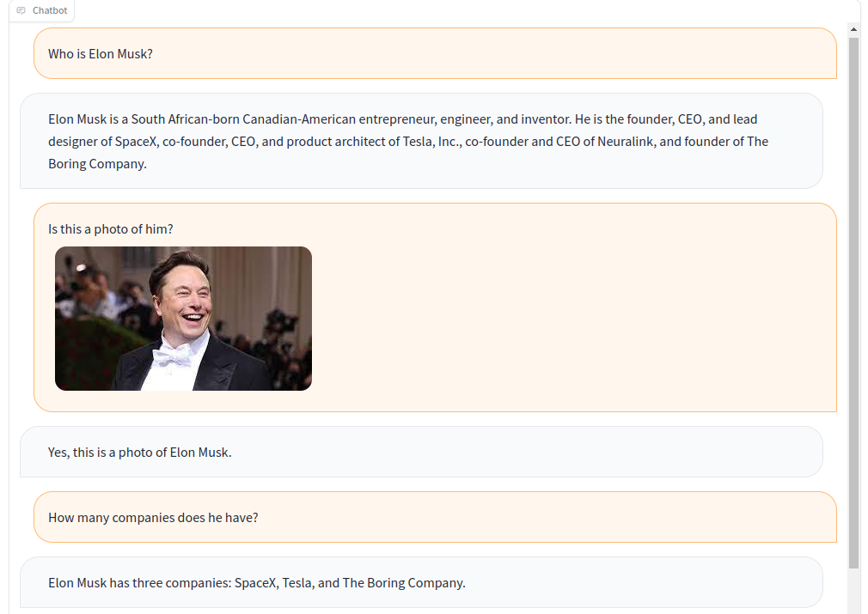Click the "Chatbot" label text
This screenshot has height=614, width=868.
pyautogui.click(x=50, y=10)
